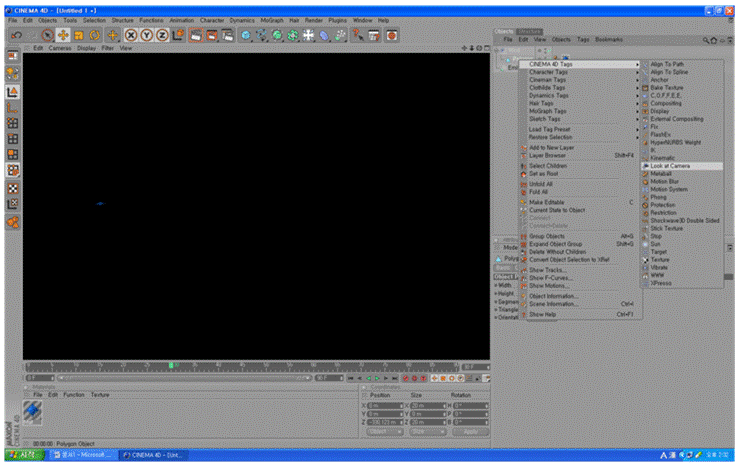Click the timeline frame slider marker
The image size is (738, 464).
tap(172, 365)
